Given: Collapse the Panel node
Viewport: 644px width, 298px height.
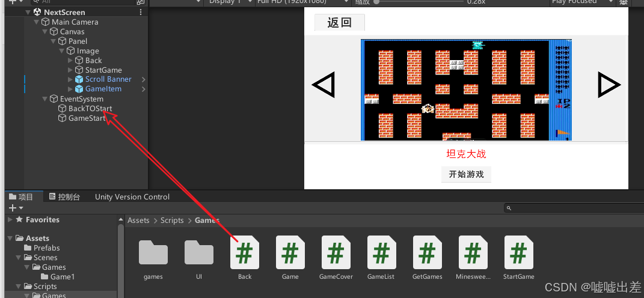Looking at the screenshot, I should click(54, 41).
